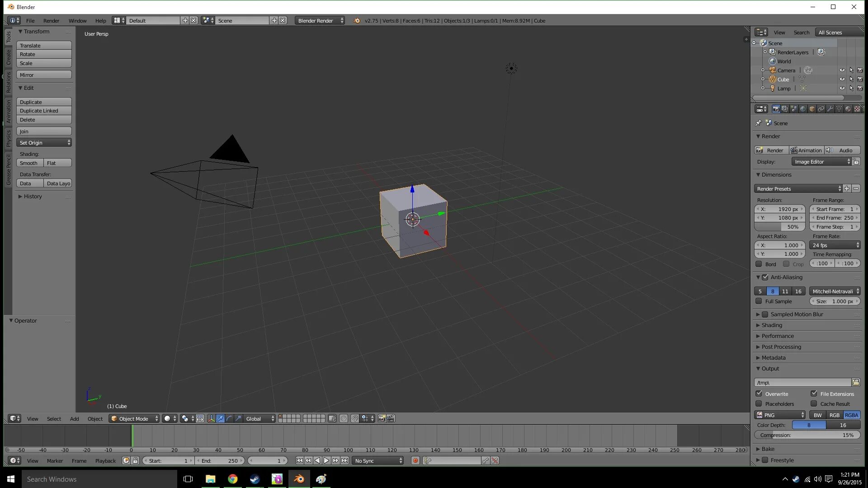Toggle the Anti-Aliasing checkbox

click(765, 277)
